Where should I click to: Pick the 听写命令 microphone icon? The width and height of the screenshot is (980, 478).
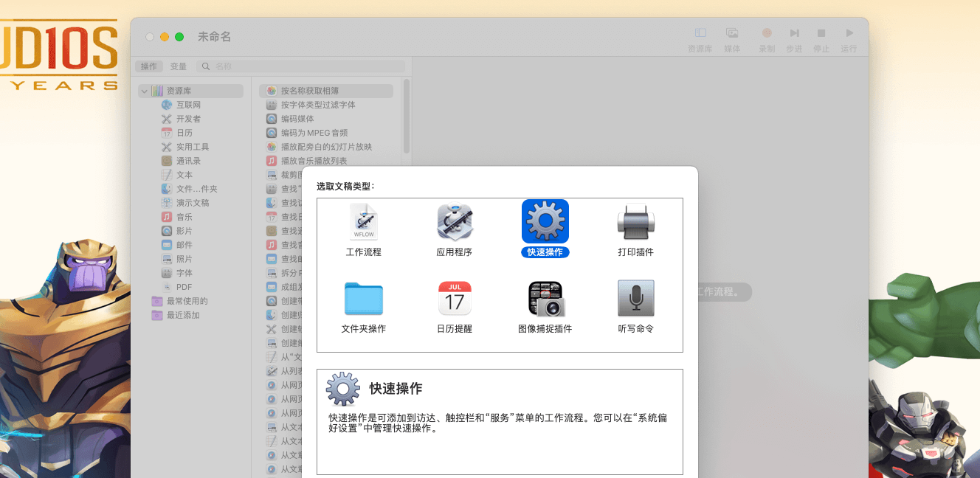coord(635,299)
